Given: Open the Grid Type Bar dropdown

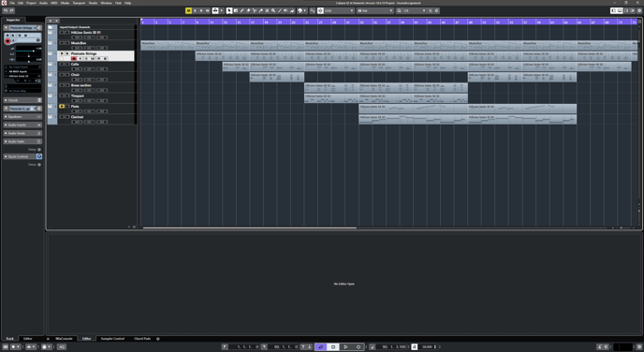Looking at the screenshot, I should tap(375, 10).
